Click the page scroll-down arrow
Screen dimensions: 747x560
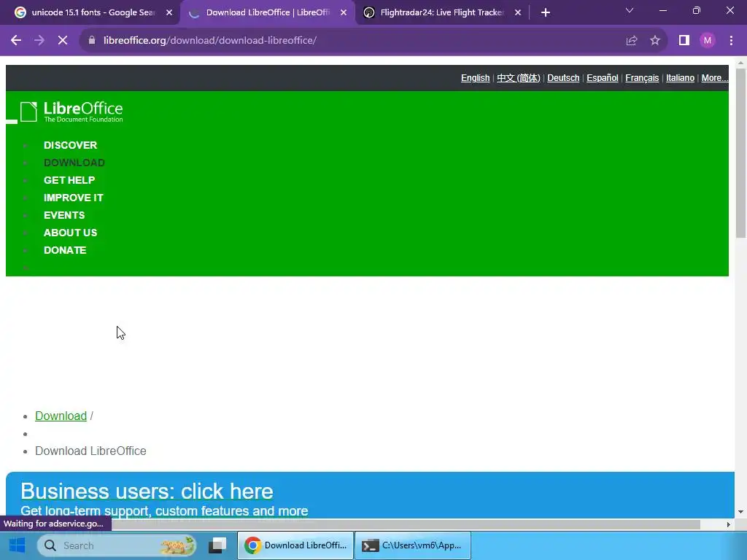(x=740, y=512)
